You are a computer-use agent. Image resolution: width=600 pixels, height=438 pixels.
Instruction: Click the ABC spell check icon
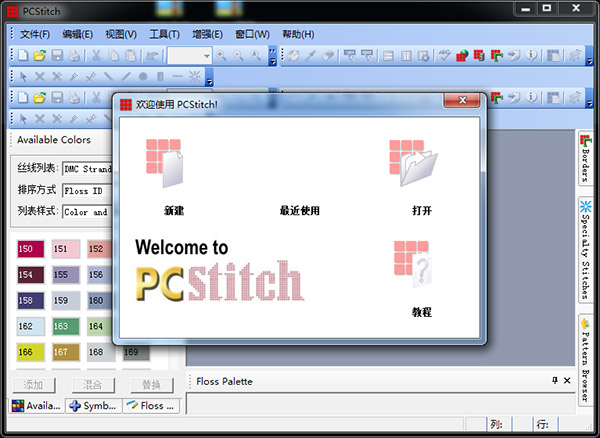coord(444,56)
